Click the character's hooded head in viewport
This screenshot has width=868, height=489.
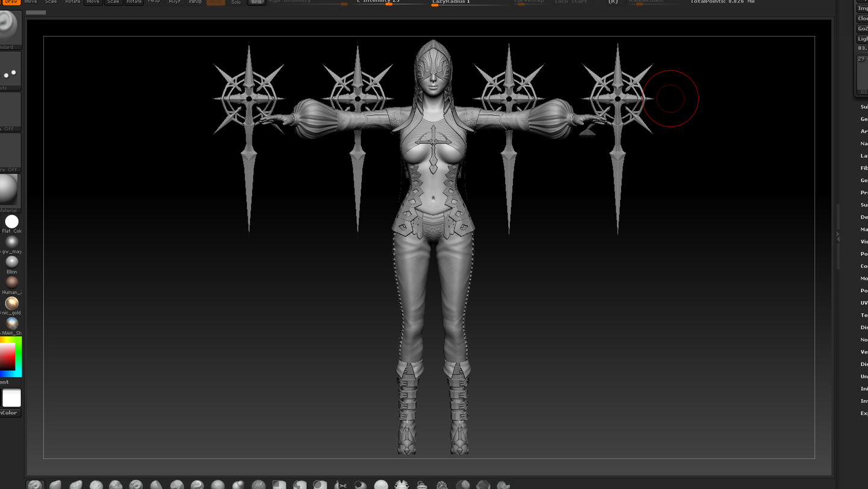(433, 66)
